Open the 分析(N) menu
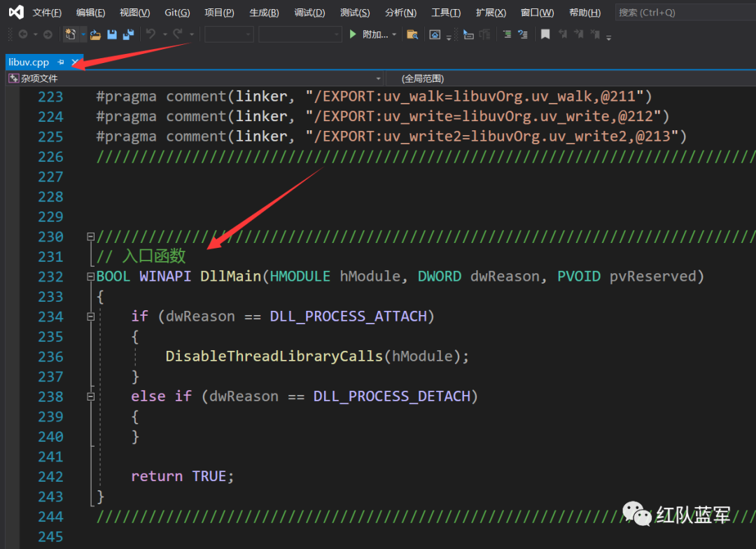The width and height of the screenshot is (756, 549). (x=400, y=13)
